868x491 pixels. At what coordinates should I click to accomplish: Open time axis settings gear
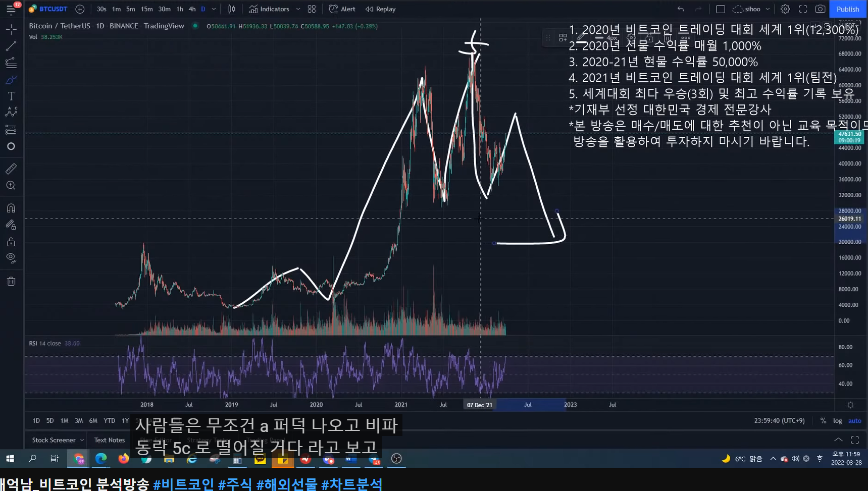pyautogui.click(x=850, y=405)
